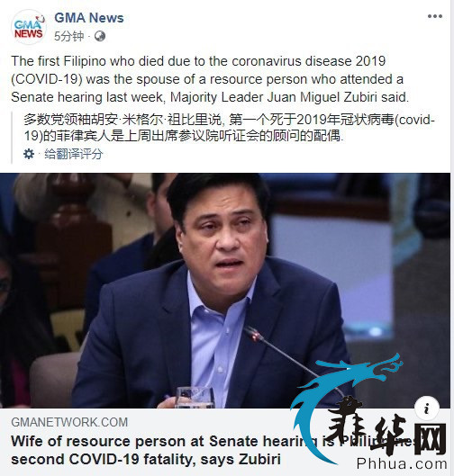Click the globe public audience icon
The width and height of the screenshot is (454, 476).
tap(100, 36)
